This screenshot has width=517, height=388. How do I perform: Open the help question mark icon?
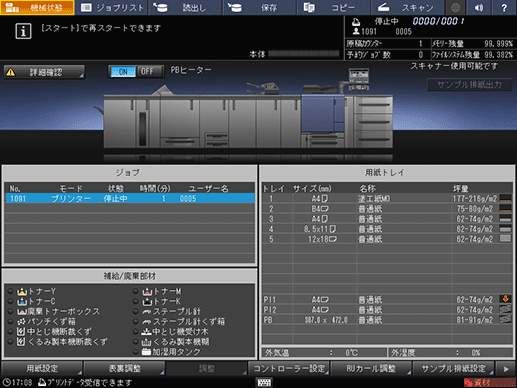tap(504, 7)
